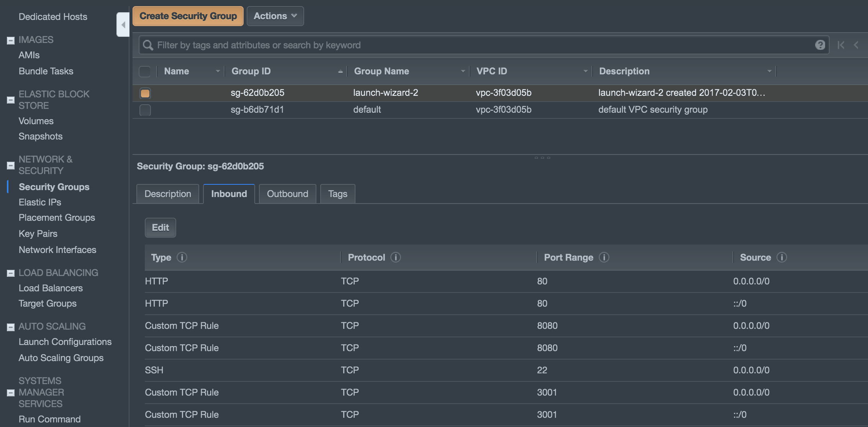Screen dimensions: 868x427
Task: Collapse the sidebar with the arrow handle
Action: click(123, 25)
